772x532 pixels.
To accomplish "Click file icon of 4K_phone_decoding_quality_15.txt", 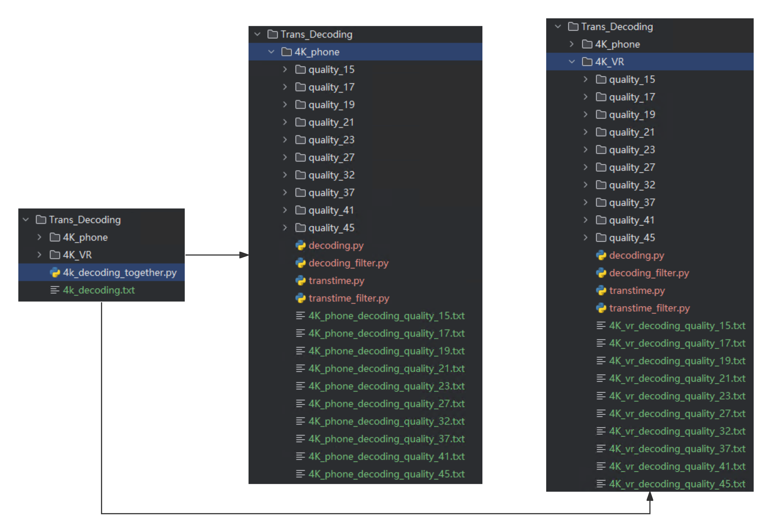I will 300,316.
